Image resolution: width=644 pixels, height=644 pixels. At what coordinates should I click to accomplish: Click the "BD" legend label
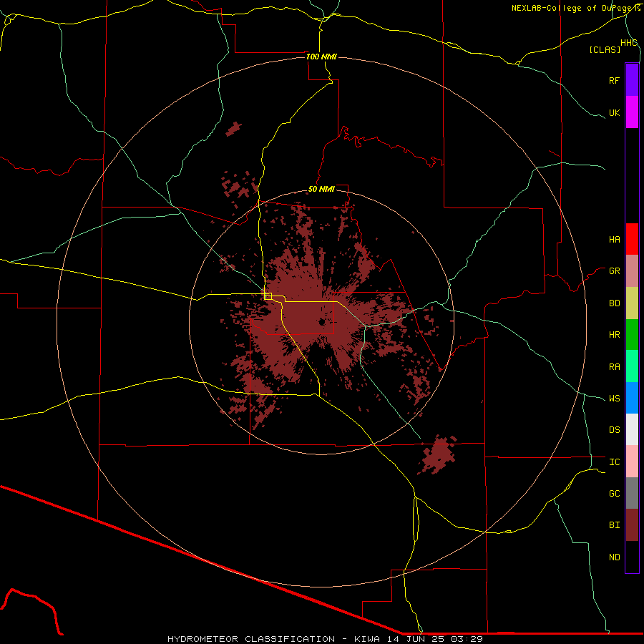614,303
